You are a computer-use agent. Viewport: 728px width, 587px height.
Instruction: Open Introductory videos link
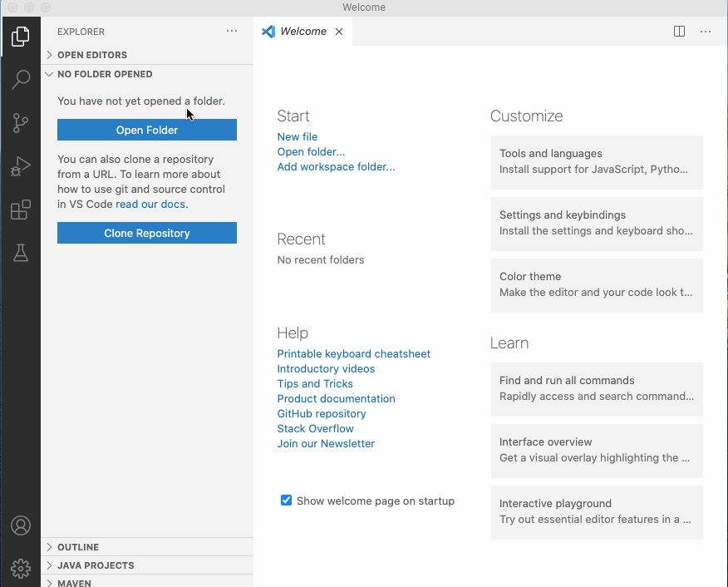click(326, 368)
